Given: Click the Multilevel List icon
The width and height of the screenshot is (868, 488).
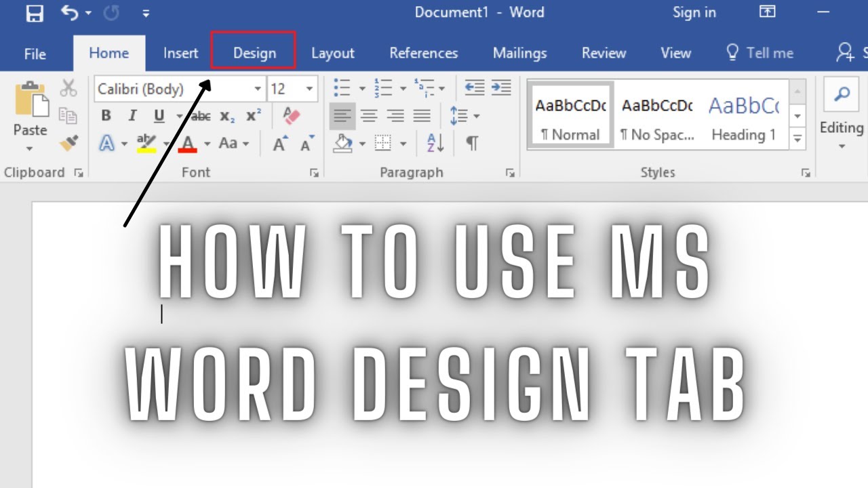Looking at the screenshot, I should coord(424,88).
